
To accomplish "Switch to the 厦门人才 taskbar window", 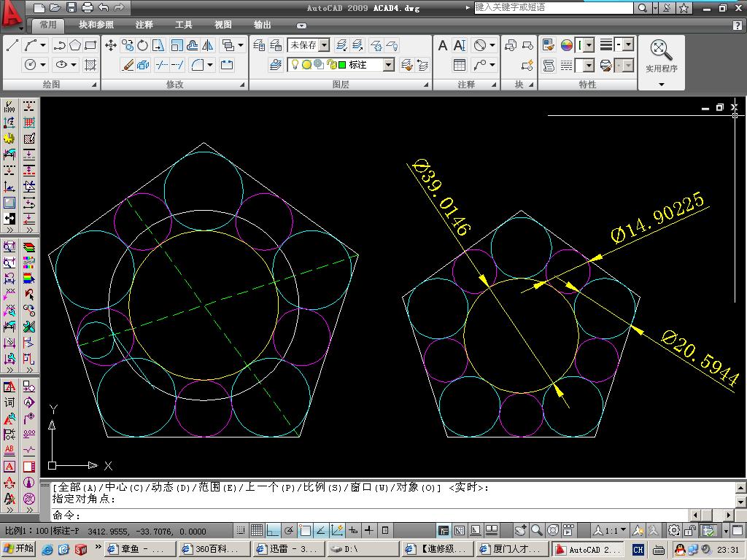I will tap(511, 550).
